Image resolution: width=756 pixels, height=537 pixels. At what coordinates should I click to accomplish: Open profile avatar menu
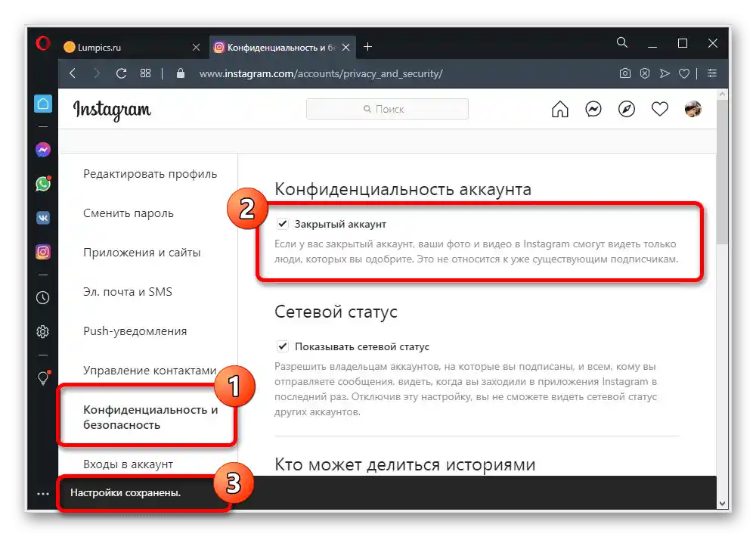tap(692, 109)
